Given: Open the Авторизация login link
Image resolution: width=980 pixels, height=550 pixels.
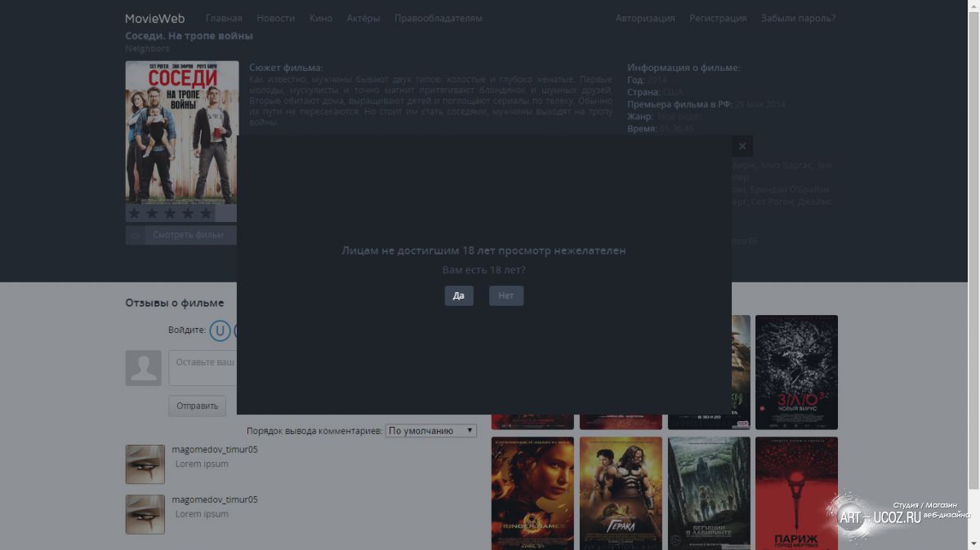Looking at the screenshot, I should (x=645, y=18).
